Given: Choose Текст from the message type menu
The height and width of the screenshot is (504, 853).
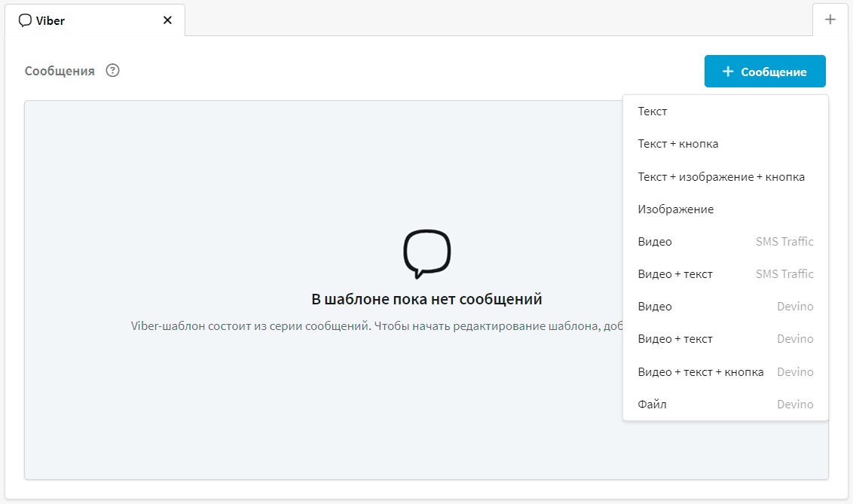Looking at the screenshot, I should (726, 111).
